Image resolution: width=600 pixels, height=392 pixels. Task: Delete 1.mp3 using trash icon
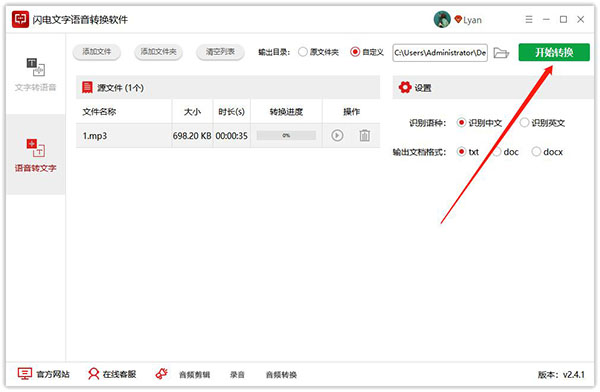(x=365, y=136)
